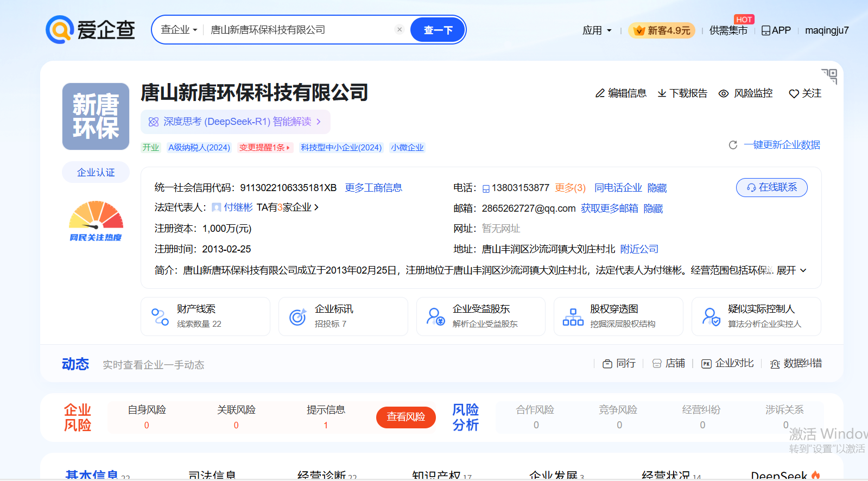Image resolution: width=868 pixels, height=481 pixels.
Task: Clear the search box with the X icon
Action: pos(400,30)
